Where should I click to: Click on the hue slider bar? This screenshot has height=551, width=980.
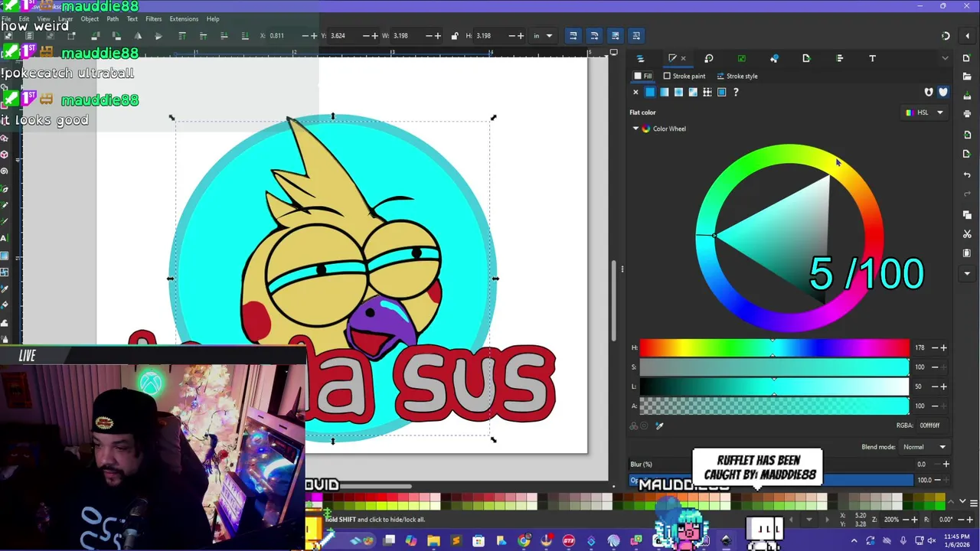point(774,347)
